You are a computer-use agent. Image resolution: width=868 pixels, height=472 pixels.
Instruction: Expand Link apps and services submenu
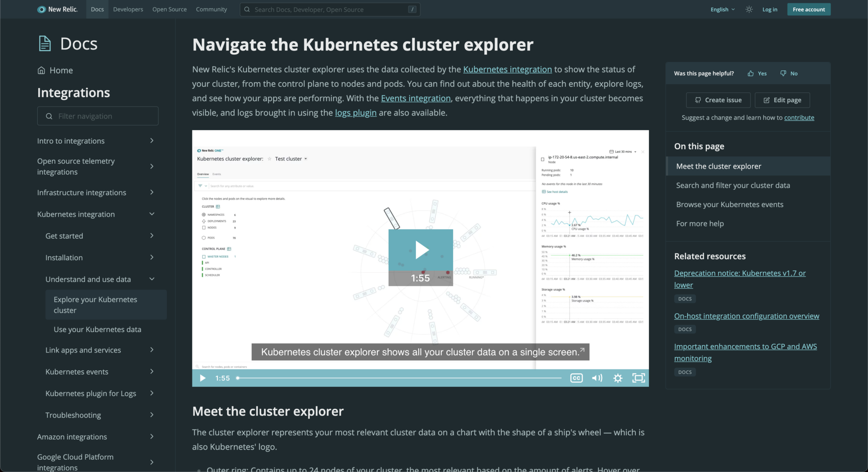(152, 350)
